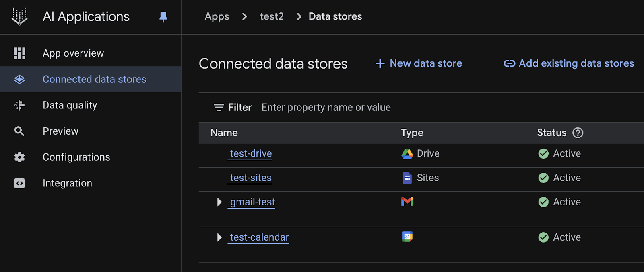Click the Status help question mark icon

(x=578, y=133)
